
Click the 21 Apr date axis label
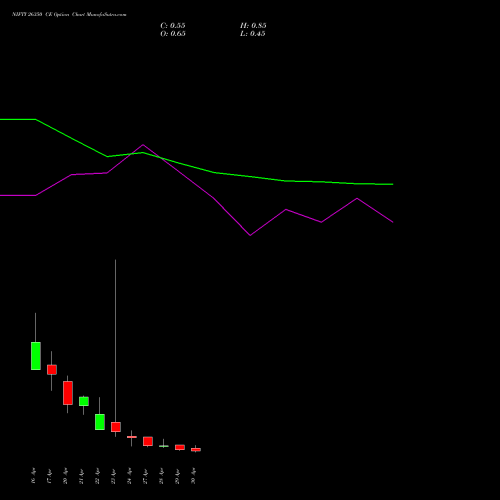coord(81,476)
